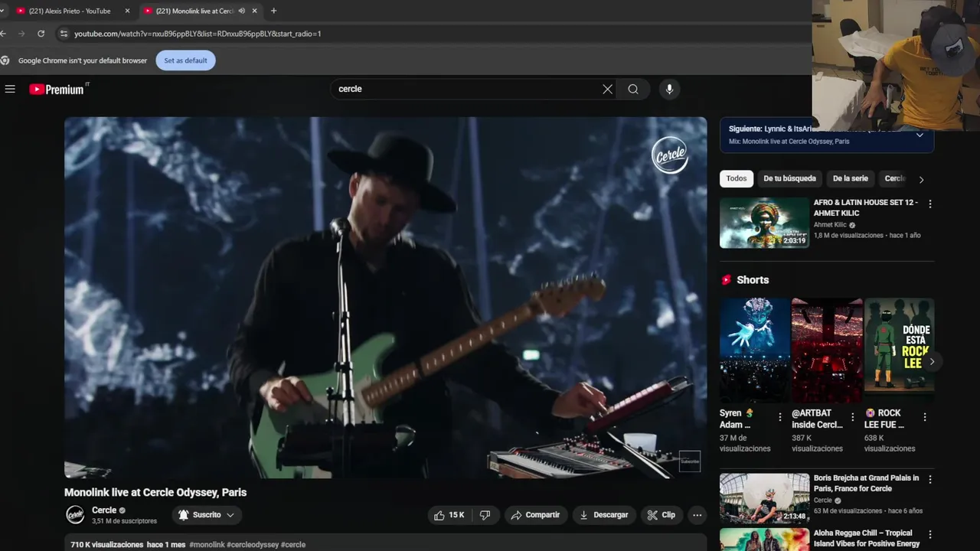The height and width of the screenshot is (551, 980).
Task: Click the Monolink video player to pause
Action: point(386,298)
